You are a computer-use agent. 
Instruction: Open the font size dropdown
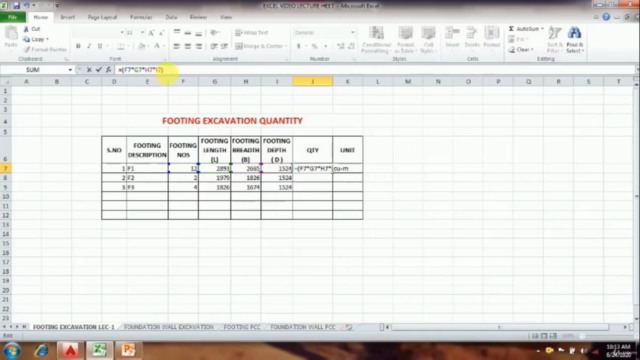tap(142, 33)
